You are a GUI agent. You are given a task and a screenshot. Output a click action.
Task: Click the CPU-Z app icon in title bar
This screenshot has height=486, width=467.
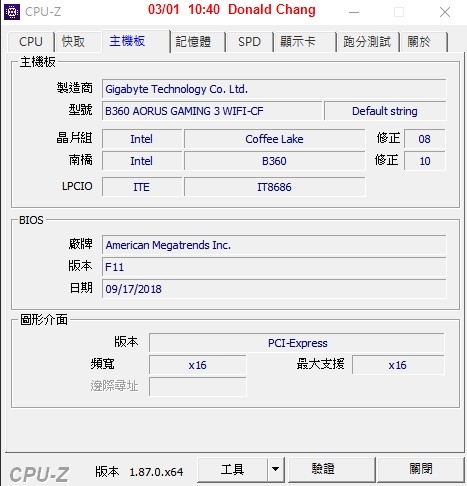pos(12,12)
